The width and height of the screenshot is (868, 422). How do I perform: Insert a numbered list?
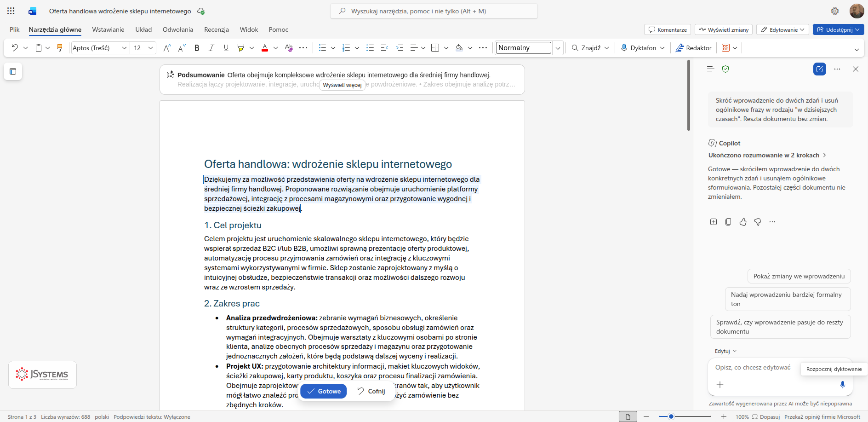(347, 48)
